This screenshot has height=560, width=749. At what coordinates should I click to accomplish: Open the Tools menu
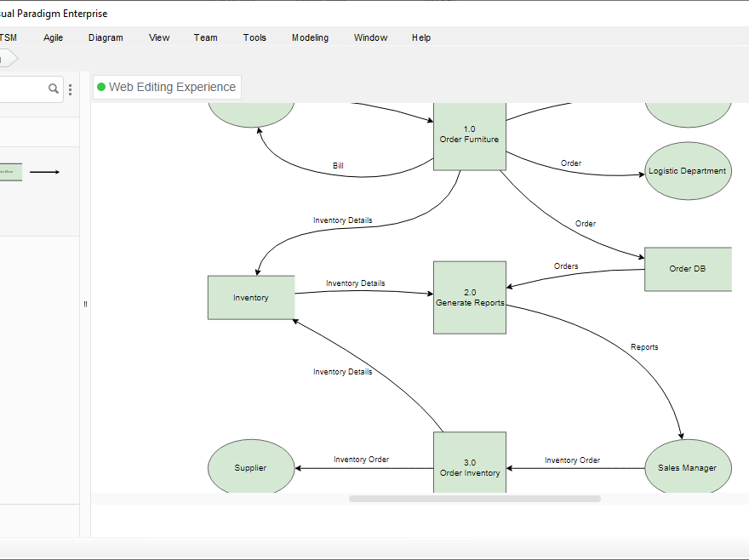pyautogui.click(x=254, y=37)
